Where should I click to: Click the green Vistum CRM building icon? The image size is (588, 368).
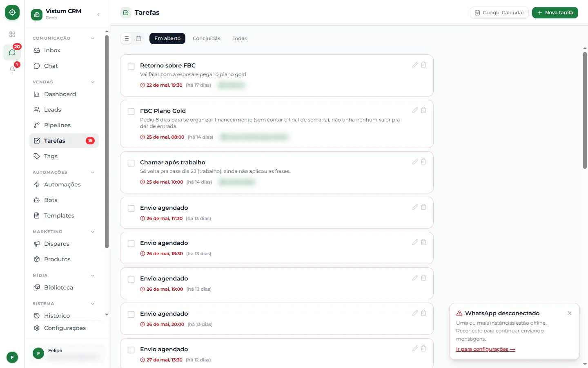coord(37,15)
